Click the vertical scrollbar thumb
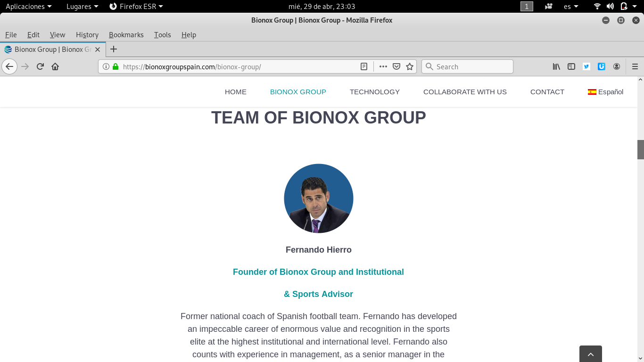 pos(641,149)
